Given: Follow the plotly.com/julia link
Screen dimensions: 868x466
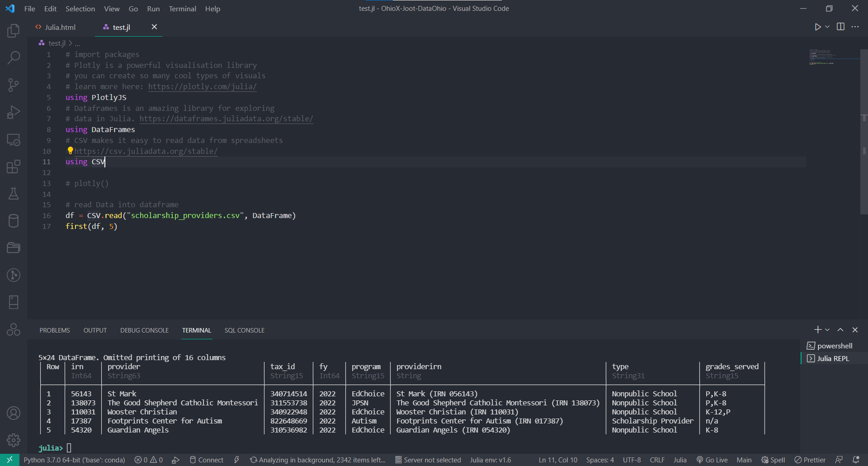Looking at the screenshot, I should (202, 86).
